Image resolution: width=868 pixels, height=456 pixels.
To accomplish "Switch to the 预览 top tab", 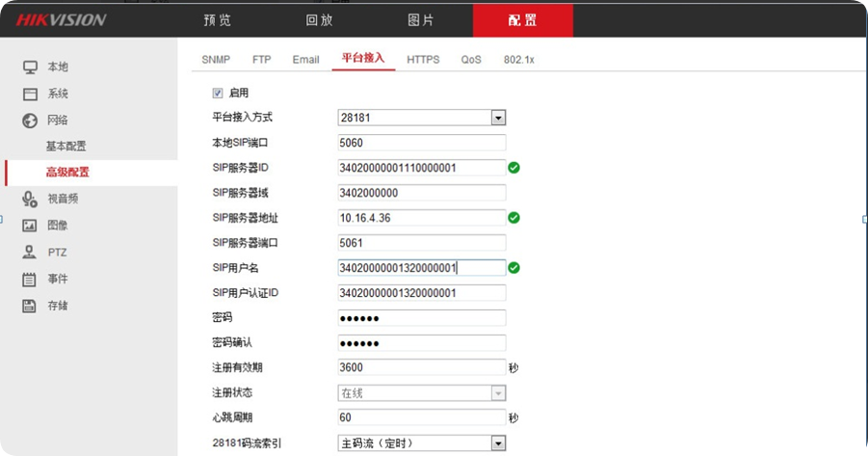I will pos(217,20).
